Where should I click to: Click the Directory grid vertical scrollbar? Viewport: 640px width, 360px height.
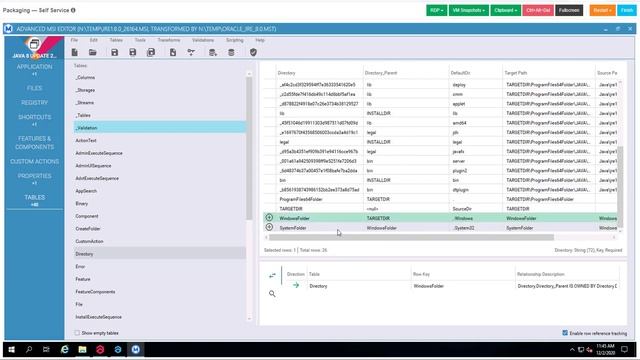[620, 186]
